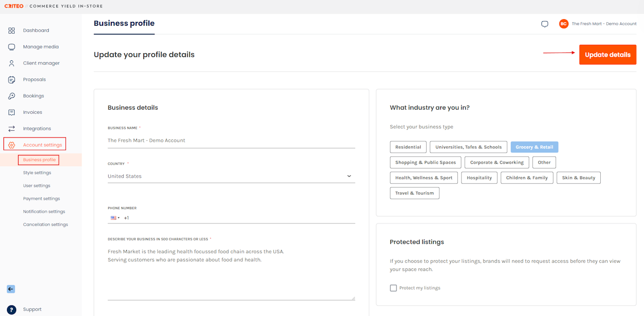The height and width of the screenshot is (316, 644).
Task: Open the chat messages icon
Action: point(544,24)
